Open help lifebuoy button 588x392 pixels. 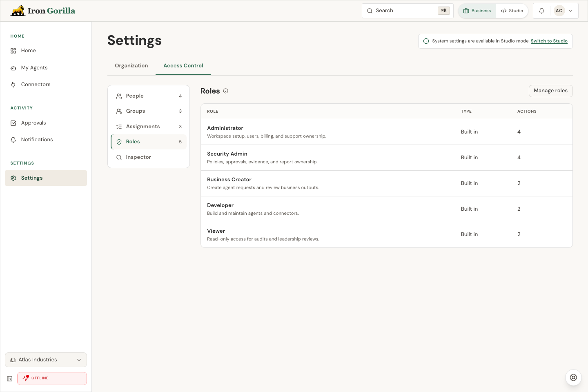coord(573,377)
